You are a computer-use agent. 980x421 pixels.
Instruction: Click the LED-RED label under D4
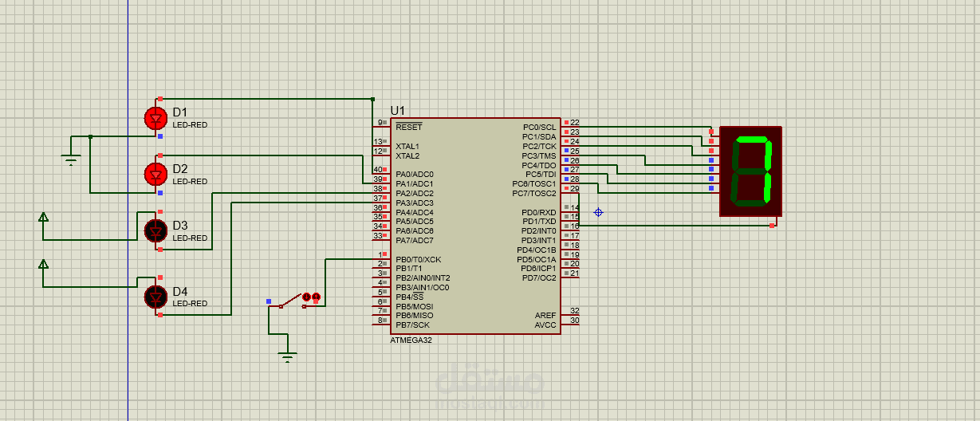(190, 304)
